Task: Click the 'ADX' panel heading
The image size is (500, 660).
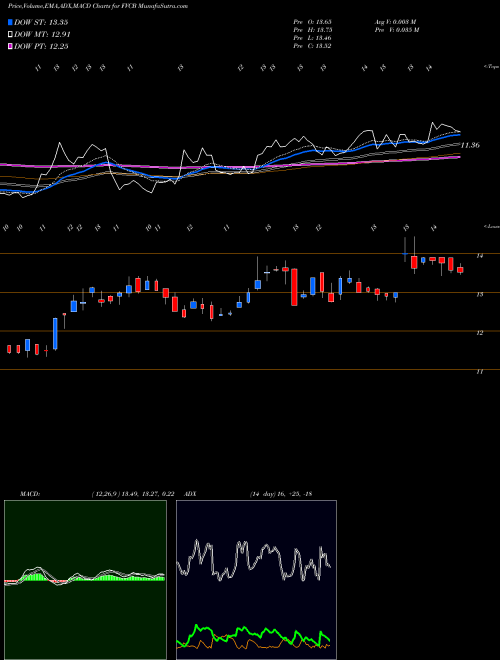Action: click(x=191, y=494)
